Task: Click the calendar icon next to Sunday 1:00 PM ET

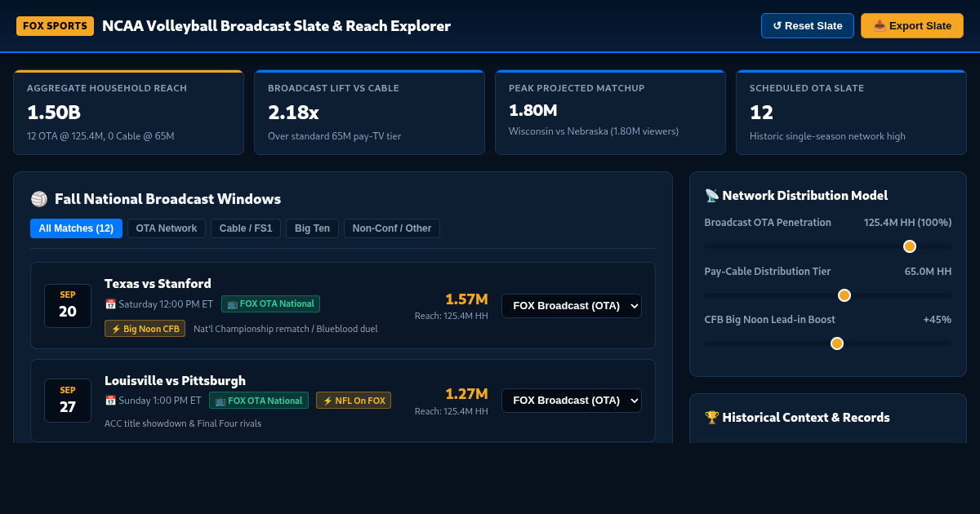Action: pyautogui.click(x=110, y=401)
